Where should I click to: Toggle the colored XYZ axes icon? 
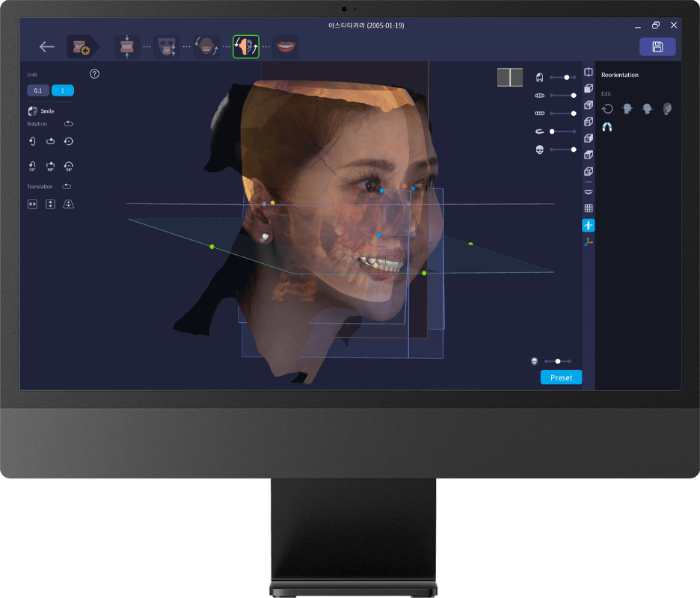[589, 242]
